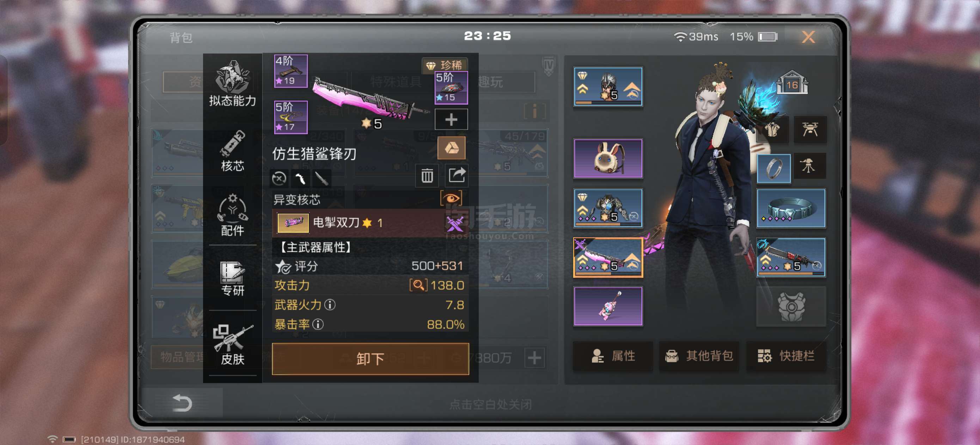The width and height of the screenshot is (980, 445).
Task: Show info for 武器火力
Action: [330, 305]
